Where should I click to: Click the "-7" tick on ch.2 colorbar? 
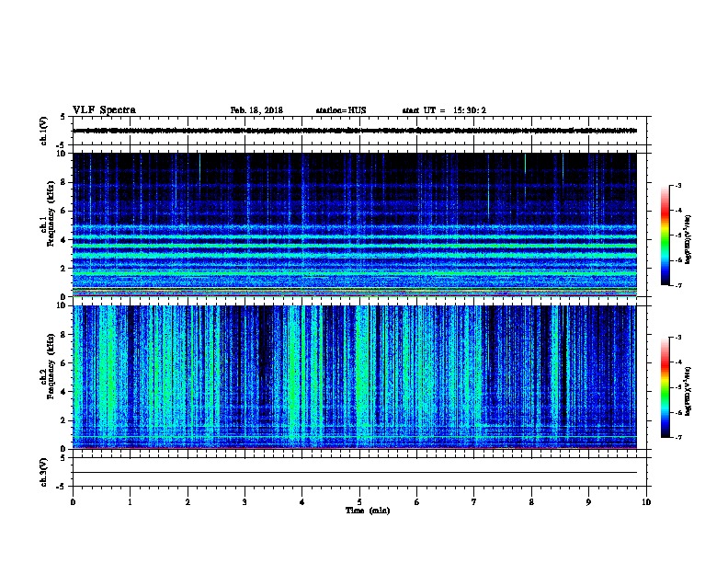(x=677, y=438)
